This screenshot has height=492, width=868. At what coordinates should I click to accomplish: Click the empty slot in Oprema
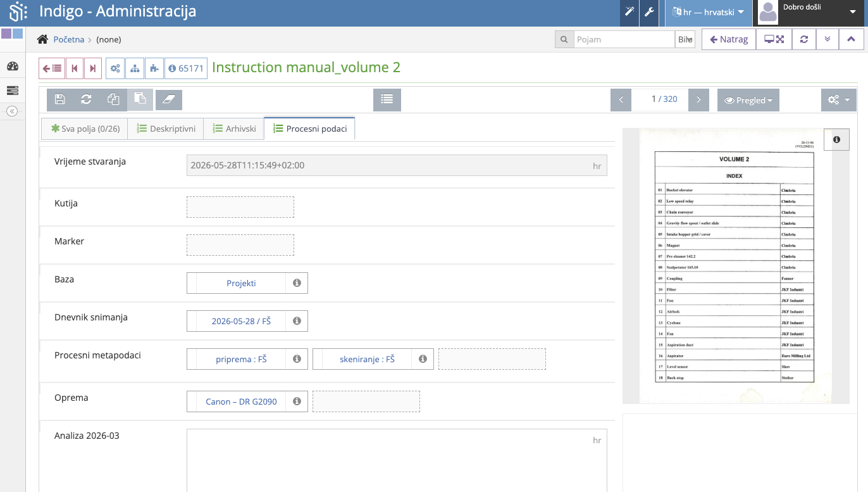366,401
